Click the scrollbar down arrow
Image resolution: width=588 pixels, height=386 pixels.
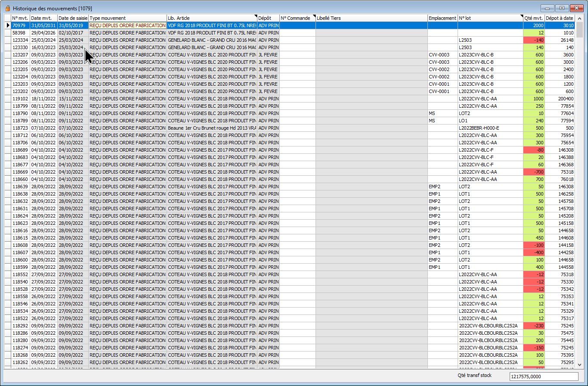(580, 364)
